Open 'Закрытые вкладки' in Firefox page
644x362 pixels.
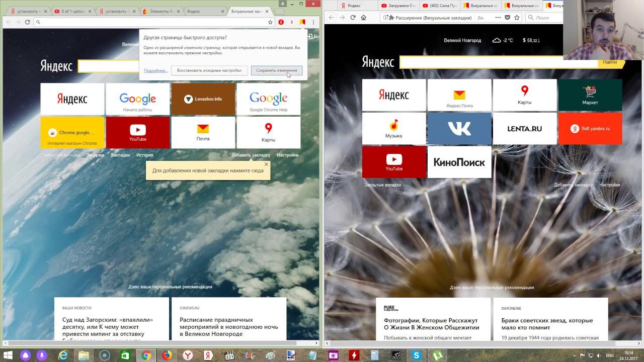tap(382, 185)
